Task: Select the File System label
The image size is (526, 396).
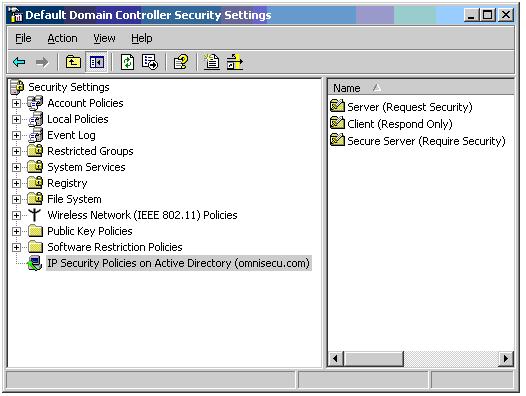Action: (x=74, y=199)
